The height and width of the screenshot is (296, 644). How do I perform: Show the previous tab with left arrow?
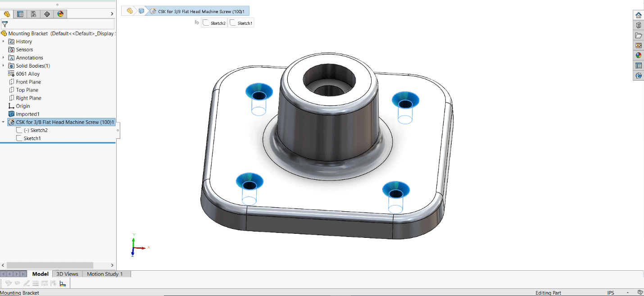point(10,274)
